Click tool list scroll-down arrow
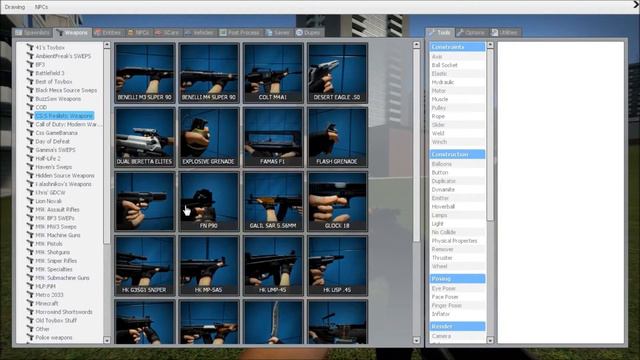Viewport: 640px width, 360px height. pyautogui.click(x=490, y=340)
